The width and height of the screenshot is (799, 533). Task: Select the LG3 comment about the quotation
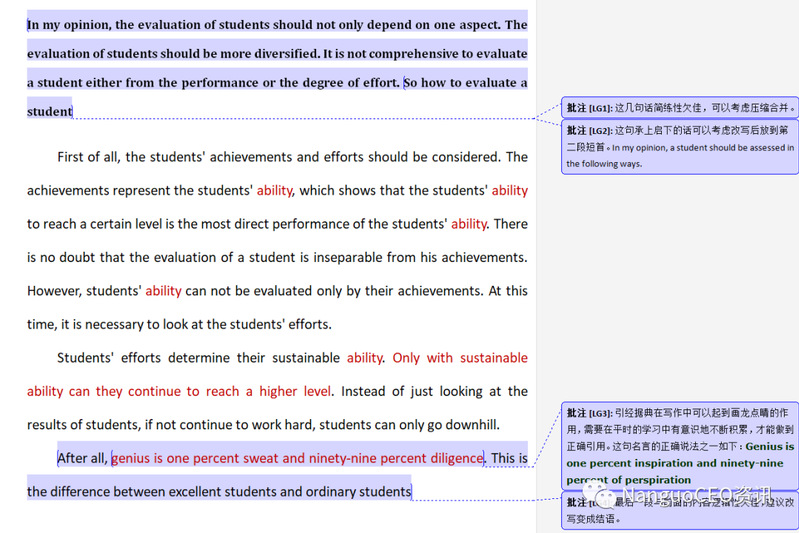[679, 446]
